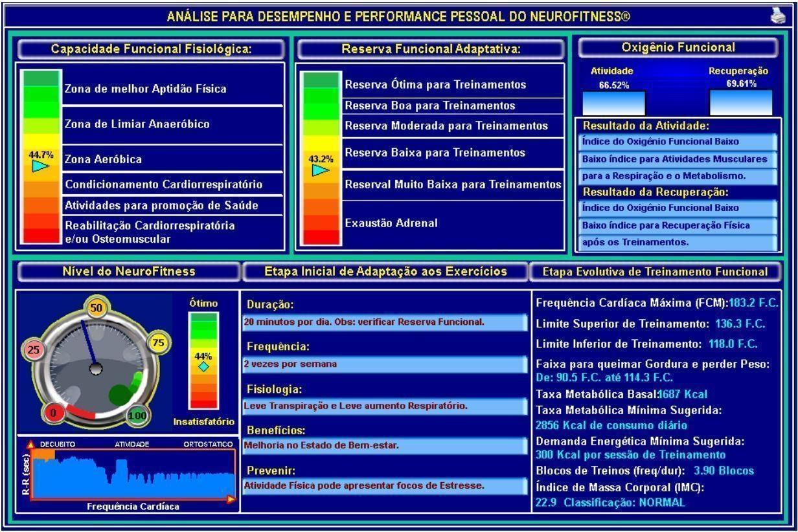Click the após os Treinamentos field
The width and height of the screenshot is (798, 532).
pos(676,243)
